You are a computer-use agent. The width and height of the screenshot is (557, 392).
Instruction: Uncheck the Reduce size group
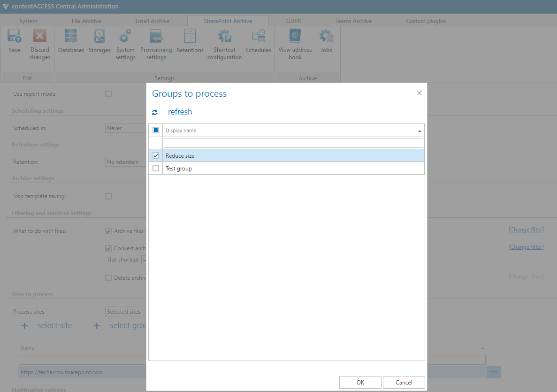(155, 155)
